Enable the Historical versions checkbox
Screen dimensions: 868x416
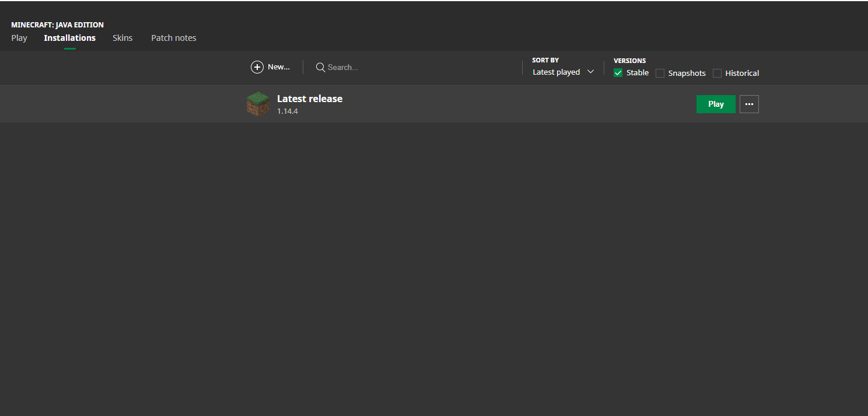point(717,73)
